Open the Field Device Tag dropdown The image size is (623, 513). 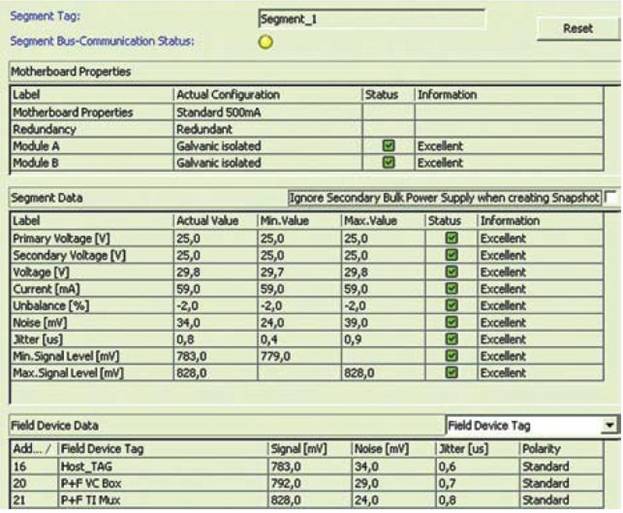(609, 426)
